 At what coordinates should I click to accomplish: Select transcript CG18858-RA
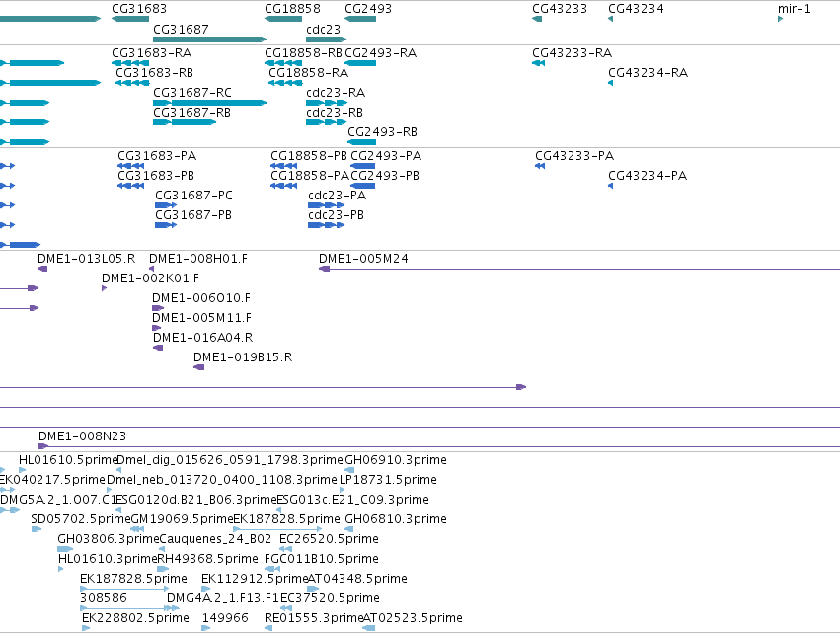(x=285, y=83)
